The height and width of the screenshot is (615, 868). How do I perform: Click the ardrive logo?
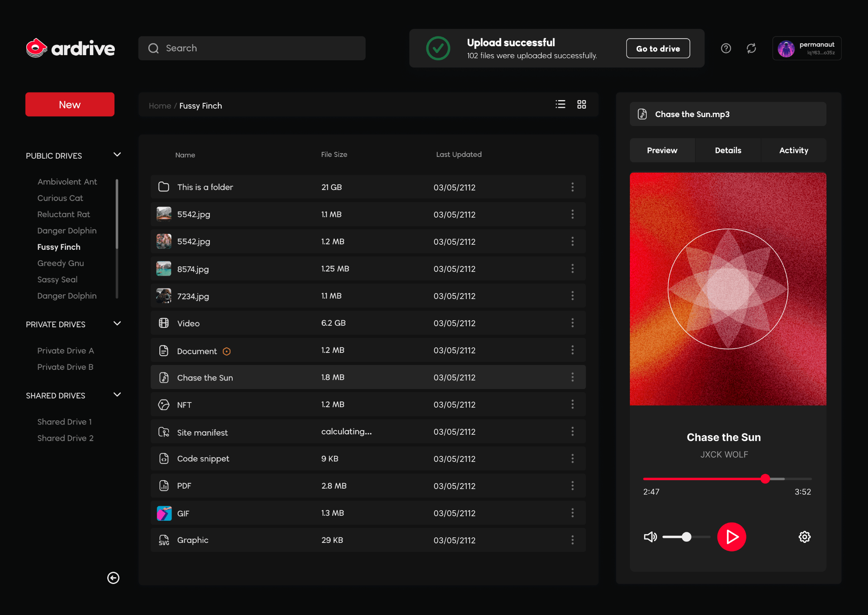point(70,48)
